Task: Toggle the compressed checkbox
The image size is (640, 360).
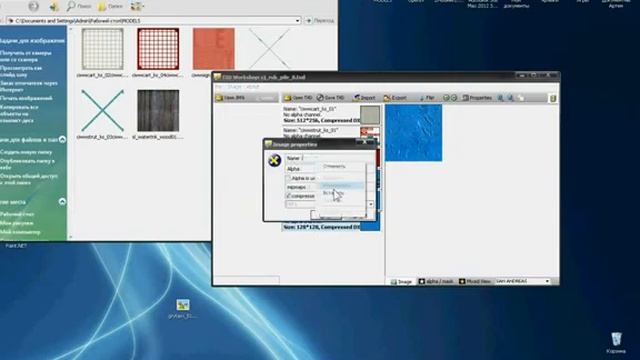Action: tap(288, 196)
